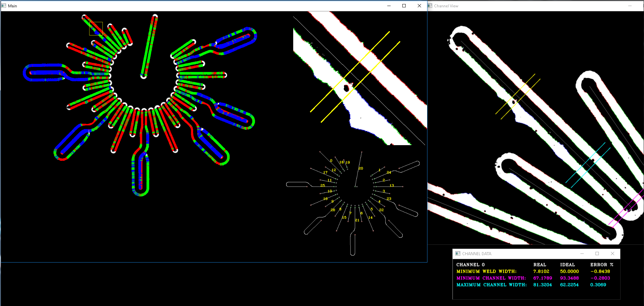Select channel 13 in the numbered map
The height and width of the screenshot is (306, 644).
tap(392, 185)
